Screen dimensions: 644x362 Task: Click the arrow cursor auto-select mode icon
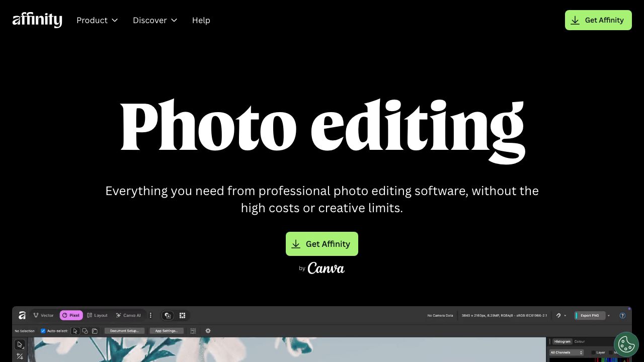(x=75, y=331)
